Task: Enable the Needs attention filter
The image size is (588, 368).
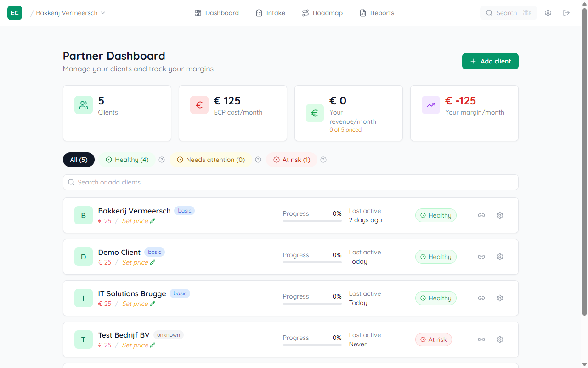Action: click(x=211, y=160)
